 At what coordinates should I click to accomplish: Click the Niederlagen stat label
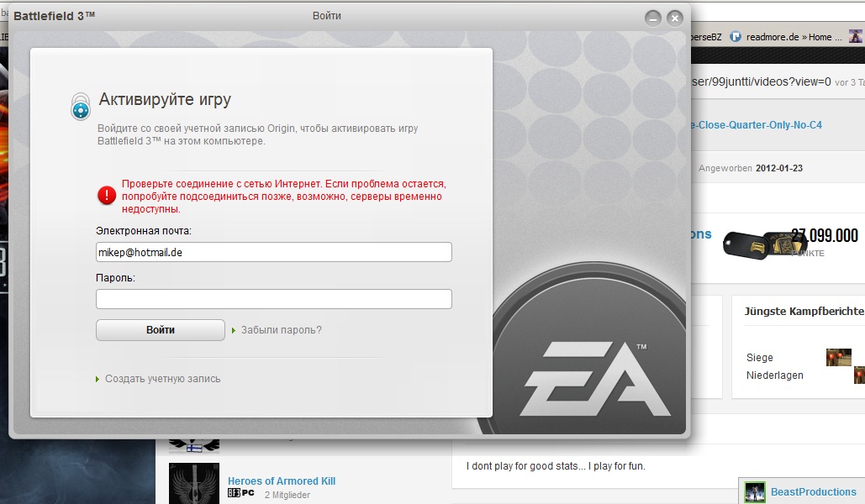[x=774, y=375]
